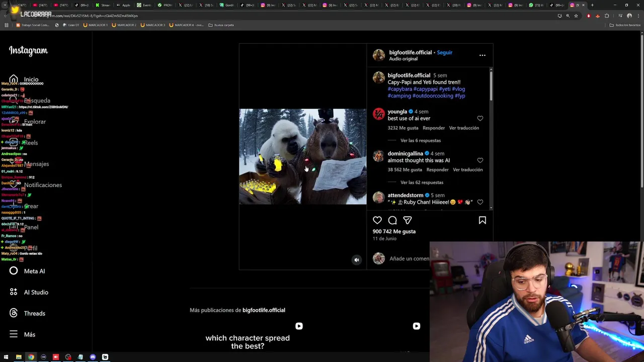Open the #yeti hashtag
The width and height of the screenshot is (644, 362).
[x=445, y=89]
